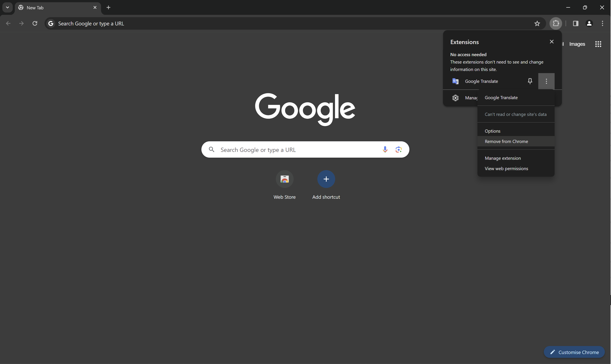
Task: Pin Google Translate to toolbar
Action: point(530,81)
